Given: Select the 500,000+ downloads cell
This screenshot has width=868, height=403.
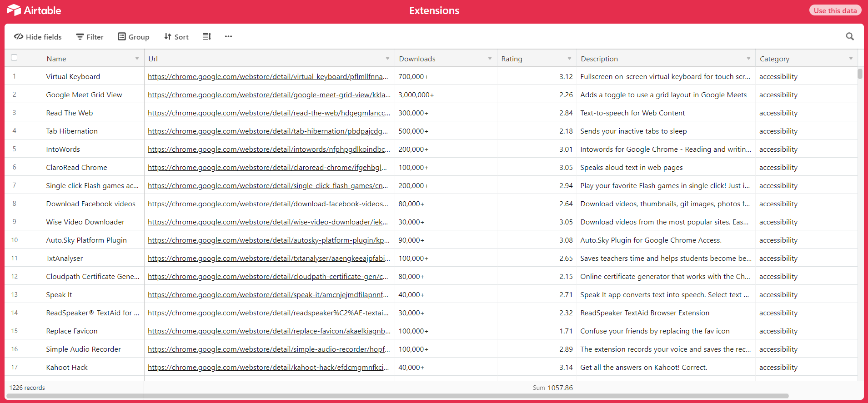Looking at the screenshot, I should [446, 131].
